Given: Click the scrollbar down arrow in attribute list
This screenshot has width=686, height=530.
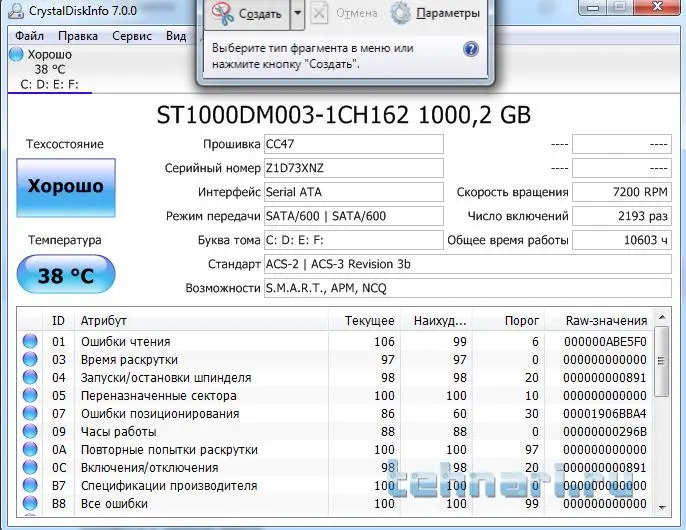Looking at the screenshot, I should (x=662, y=508).
